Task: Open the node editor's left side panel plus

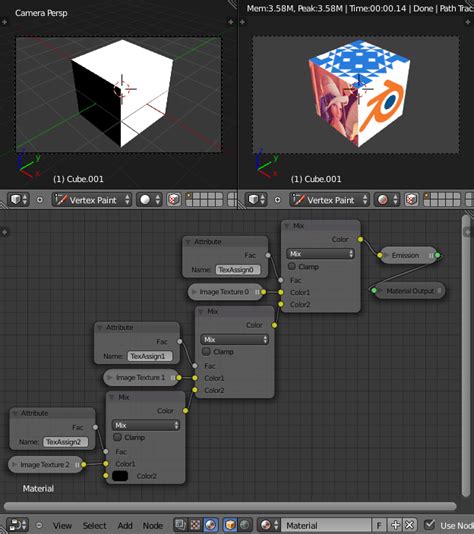Action: pyautogui.click(x=4, y=232)
